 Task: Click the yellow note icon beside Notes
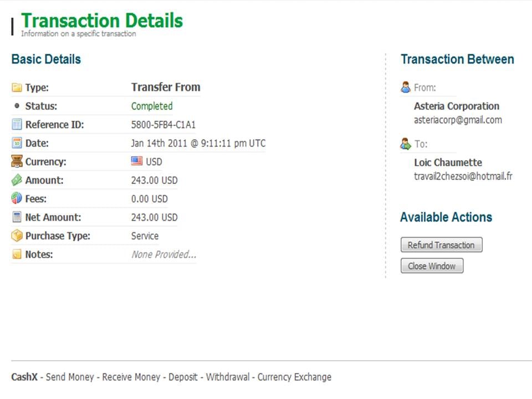(17, 254)
